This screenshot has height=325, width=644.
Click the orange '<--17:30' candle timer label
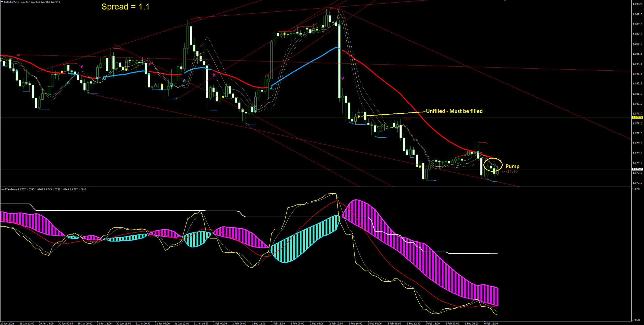[x=509, y=172]
